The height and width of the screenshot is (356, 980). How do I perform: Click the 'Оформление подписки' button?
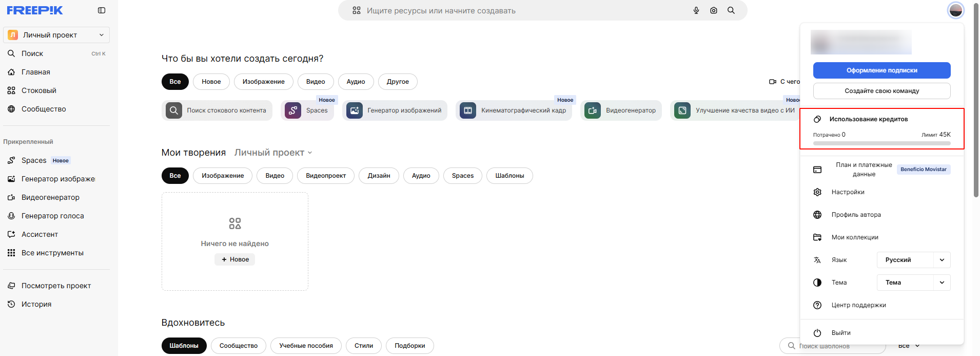(x=881, y=70)
